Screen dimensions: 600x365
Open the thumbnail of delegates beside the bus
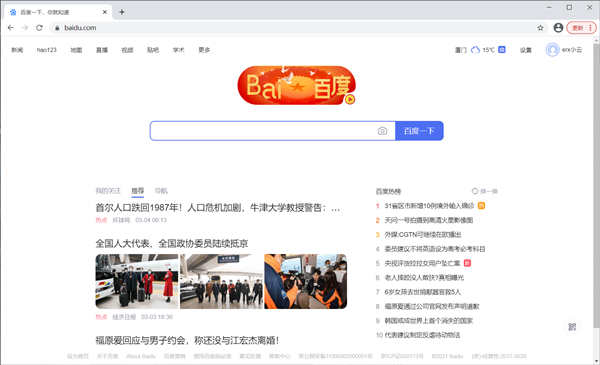[x=137, y=281]
